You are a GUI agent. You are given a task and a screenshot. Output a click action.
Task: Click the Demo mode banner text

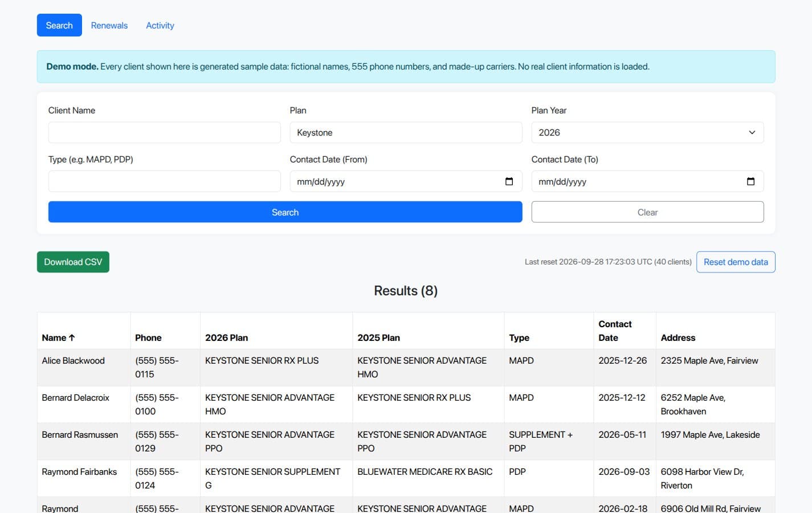[348, 67]
